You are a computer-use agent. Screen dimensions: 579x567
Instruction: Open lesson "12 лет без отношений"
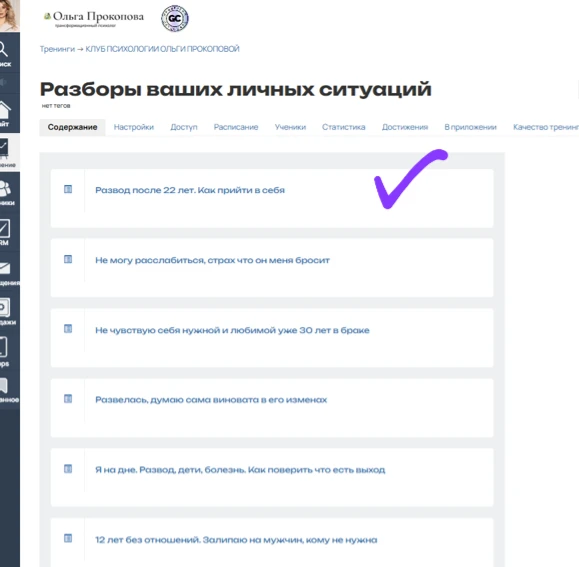pyautogui.click(x=236, y=540)
